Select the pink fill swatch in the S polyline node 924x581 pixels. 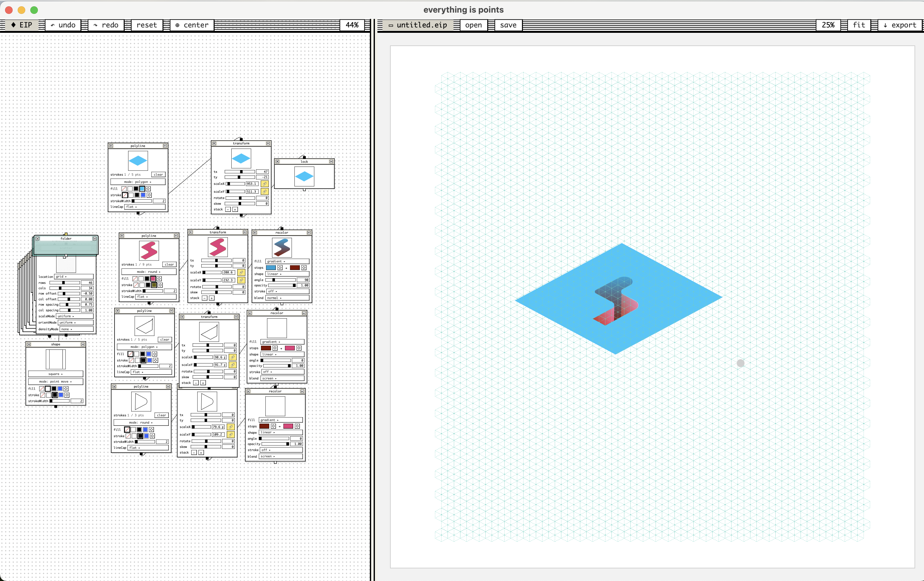pos(153,279)
